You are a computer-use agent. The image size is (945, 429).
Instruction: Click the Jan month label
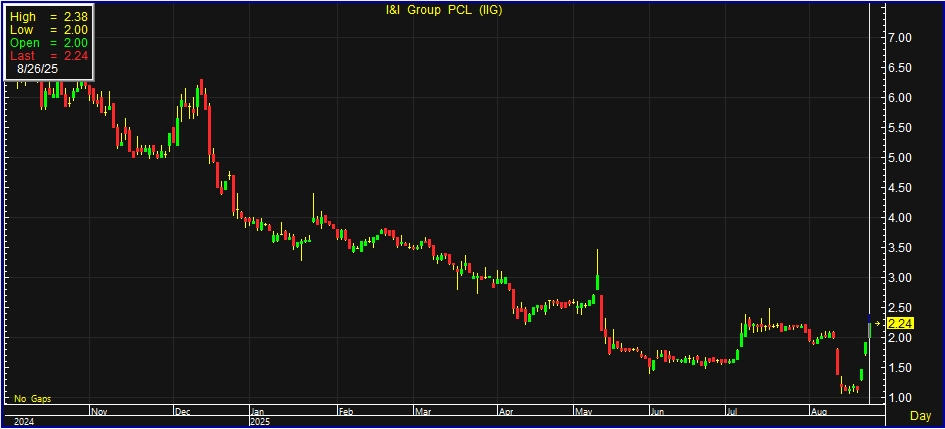click(x=258, y=411)
